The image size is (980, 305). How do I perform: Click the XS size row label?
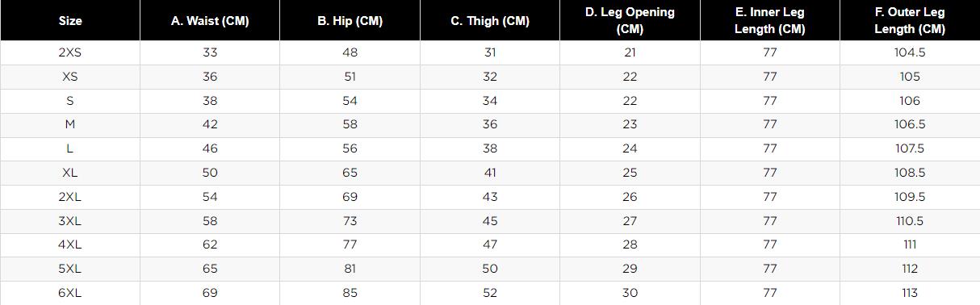tap(70, 77)
